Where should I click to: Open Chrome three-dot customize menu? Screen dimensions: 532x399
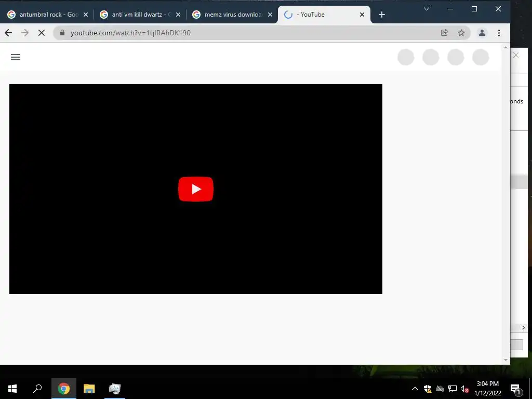pos(499,33)
